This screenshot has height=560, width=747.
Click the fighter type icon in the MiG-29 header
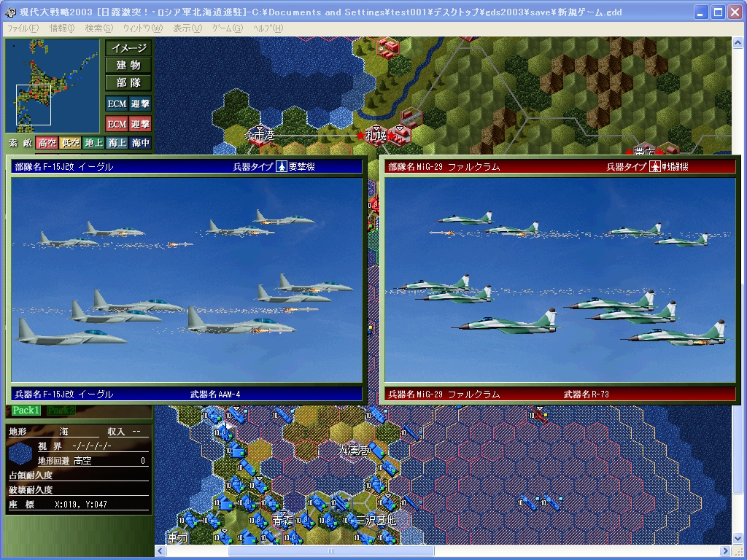pyautogui.click(x=655, y=167)
